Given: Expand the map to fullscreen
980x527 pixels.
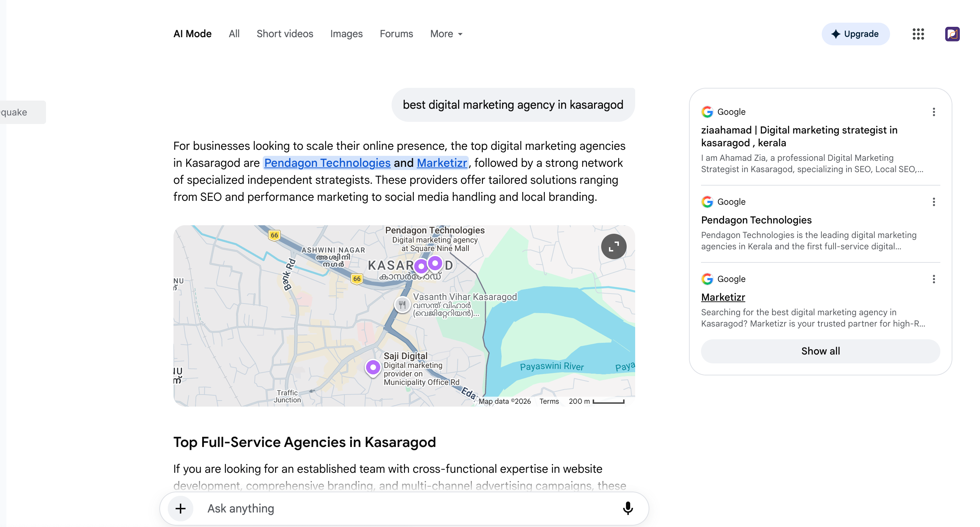Looking at the screenshot, I should (x=613, y=246).
